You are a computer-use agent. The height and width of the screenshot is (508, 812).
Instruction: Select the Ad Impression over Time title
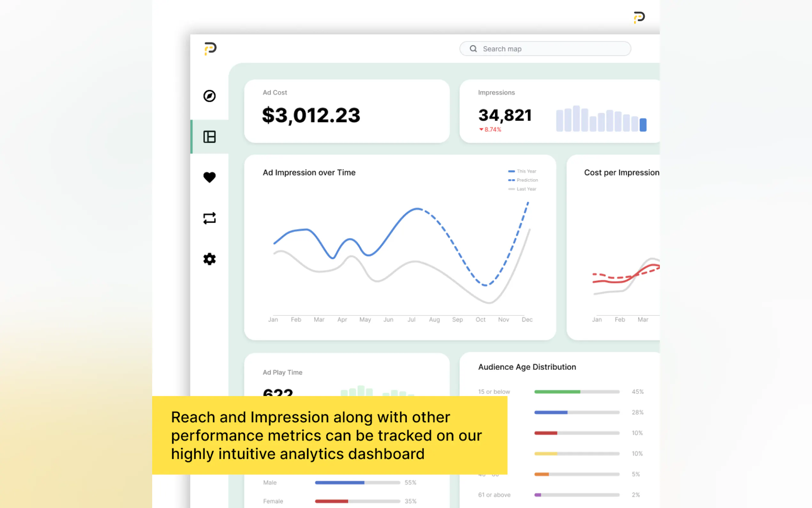309,173
